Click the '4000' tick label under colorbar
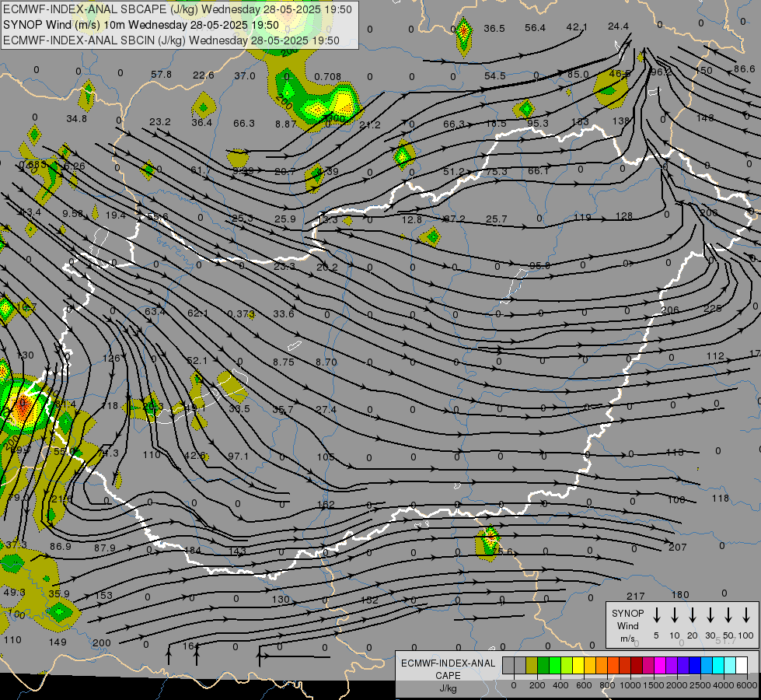This screenshot has width=761, height=700. [x=723, y=685]
